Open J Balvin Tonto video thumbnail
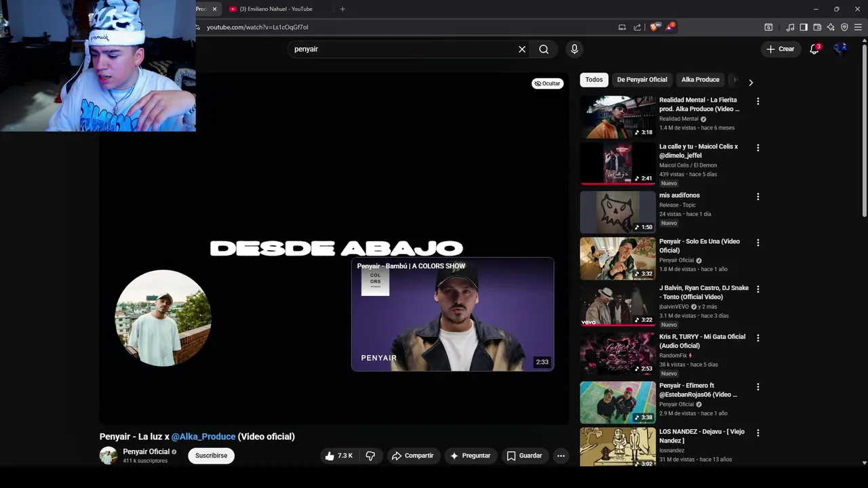This screenshot has height=488, width=868. pos(618,306)
